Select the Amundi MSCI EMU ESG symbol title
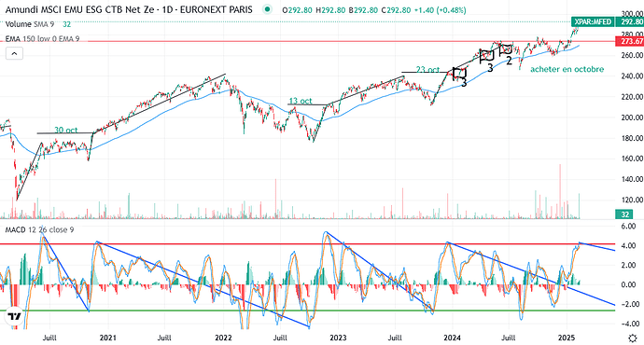Screen dimensions: 644x345 (x=129, y=9)
